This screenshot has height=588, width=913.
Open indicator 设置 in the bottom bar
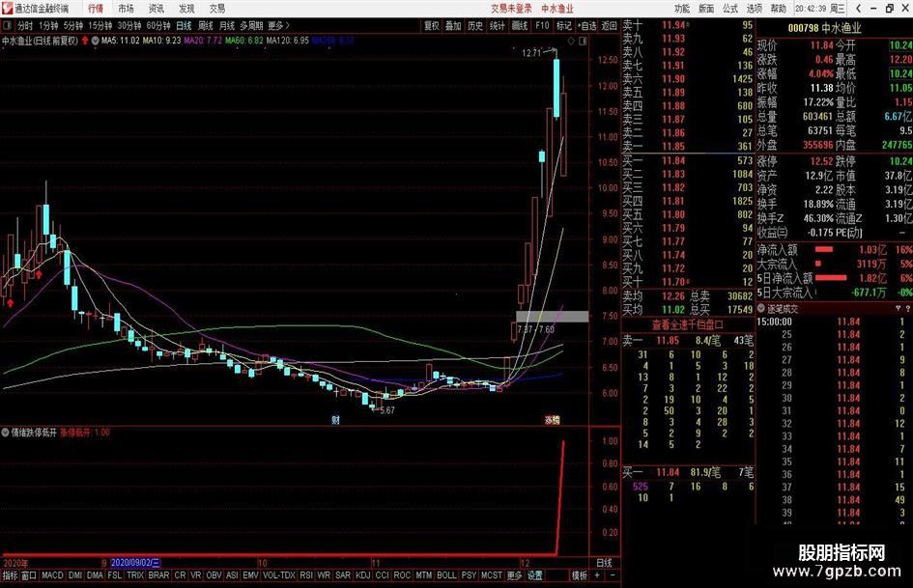coord(535,575)
